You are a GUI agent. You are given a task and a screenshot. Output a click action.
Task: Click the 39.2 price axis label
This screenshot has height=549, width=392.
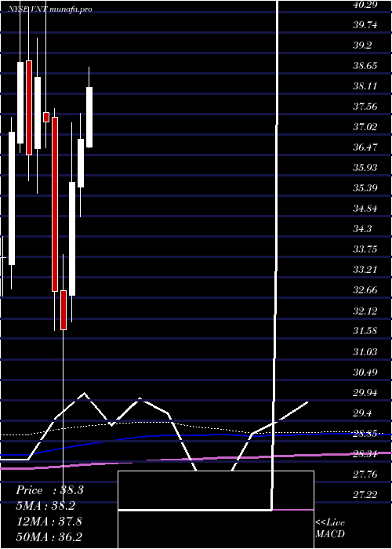tap(362, 45)
